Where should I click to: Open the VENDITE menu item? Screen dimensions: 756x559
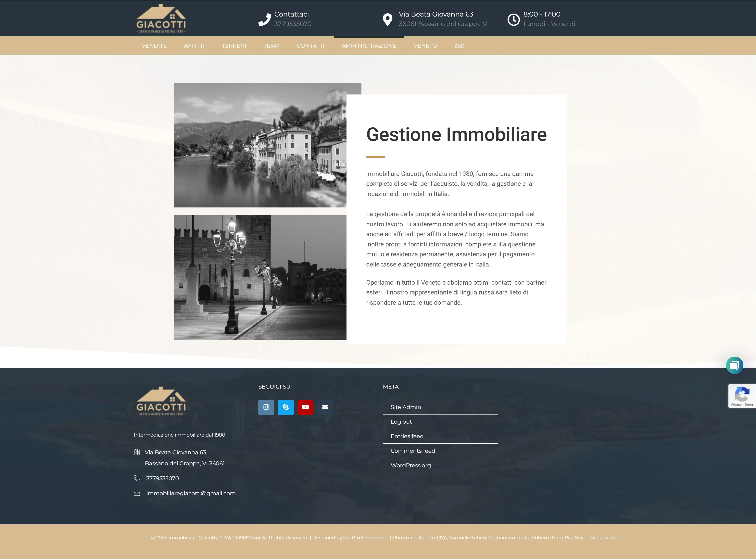coord(154,46)
